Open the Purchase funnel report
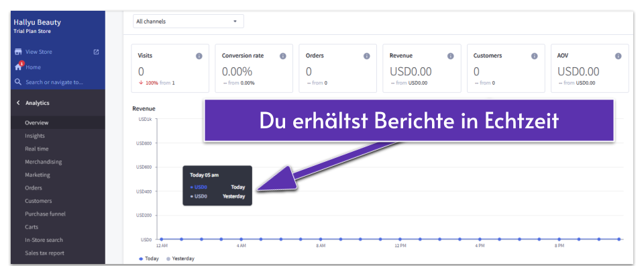This screenshot has height=266, width=644. tap(45, 214)
